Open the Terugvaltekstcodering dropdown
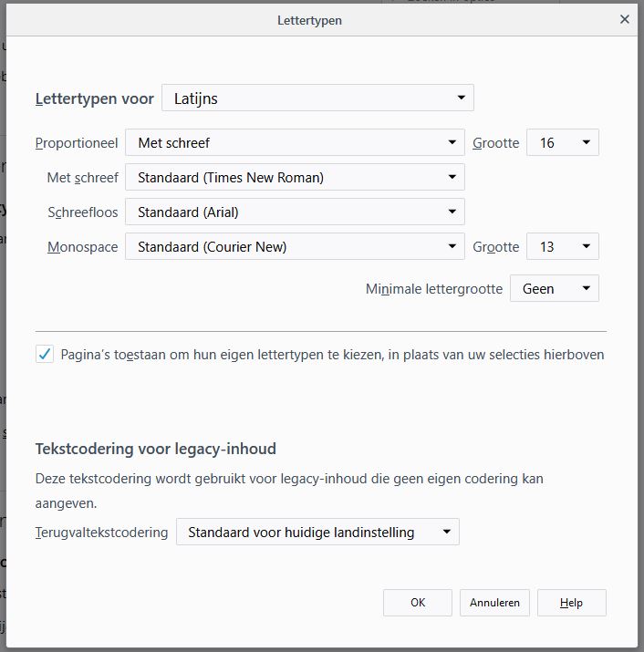The image size is (644, 652). (x=317, y=533)
